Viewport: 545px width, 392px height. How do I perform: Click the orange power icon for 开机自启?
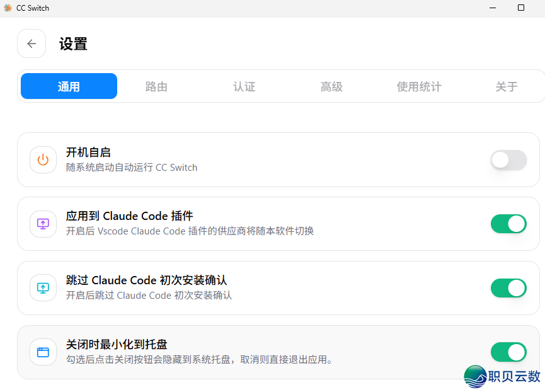click(43, 160)
